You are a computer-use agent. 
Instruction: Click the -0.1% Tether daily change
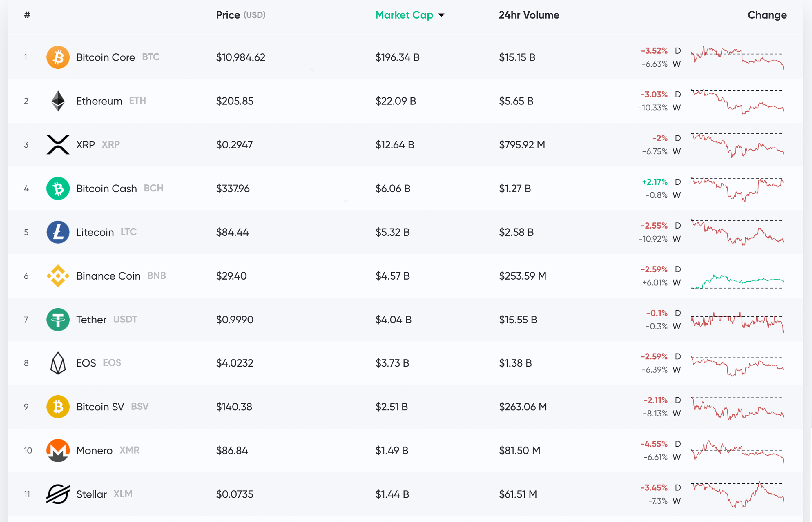pos(657,313)
